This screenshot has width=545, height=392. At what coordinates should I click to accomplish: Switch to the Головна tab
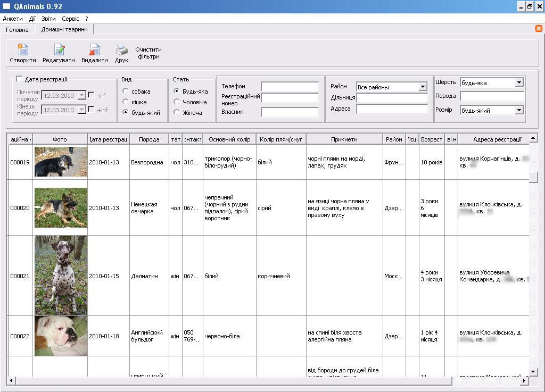tap(17, 30)
